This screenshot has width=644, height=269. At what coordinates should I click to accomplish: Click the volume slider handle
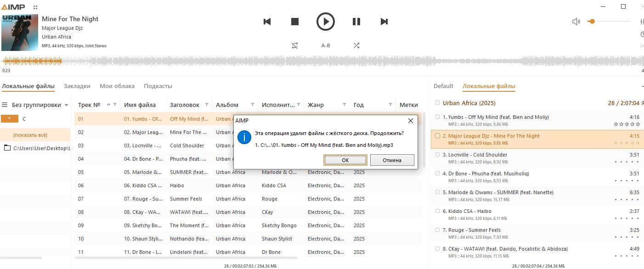coord(592,21)
